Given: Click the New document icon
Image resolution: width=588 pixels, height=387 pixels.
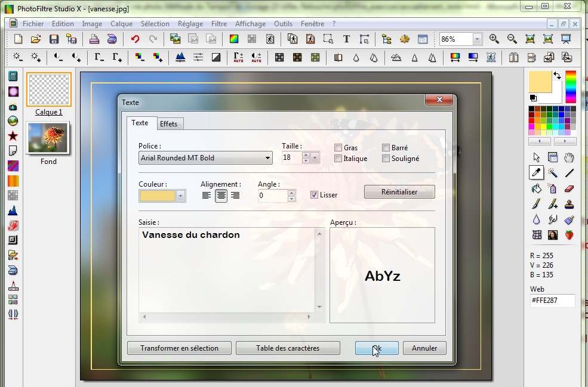Looking at the screenshot, I should (18, 39).
